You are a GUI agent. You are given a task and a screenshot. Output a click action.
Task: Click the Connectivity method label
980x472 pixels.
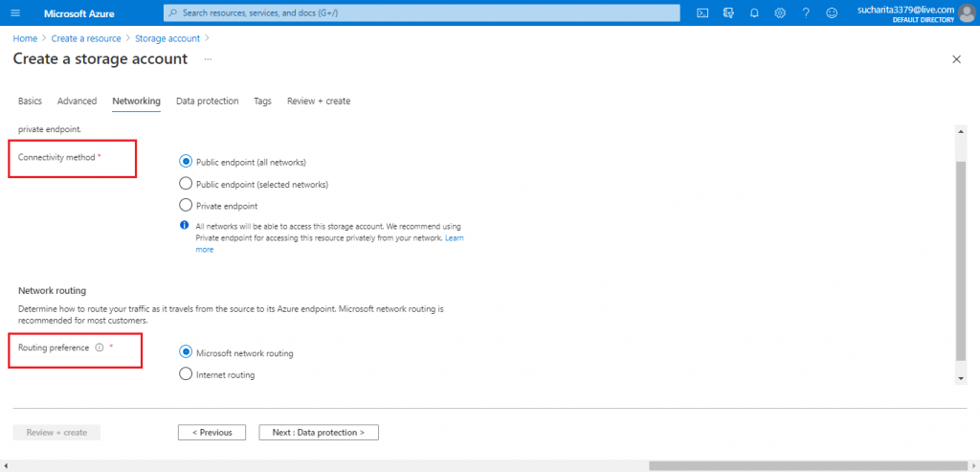click(56, 158)
